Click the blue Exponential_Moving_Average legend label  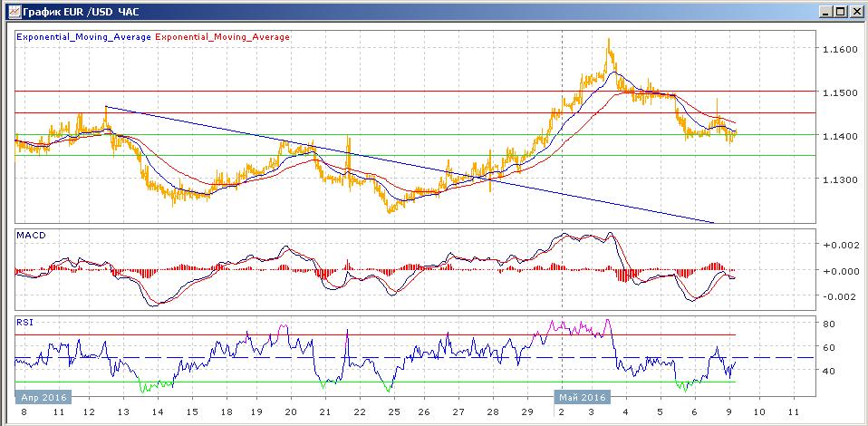coord(84,37)
